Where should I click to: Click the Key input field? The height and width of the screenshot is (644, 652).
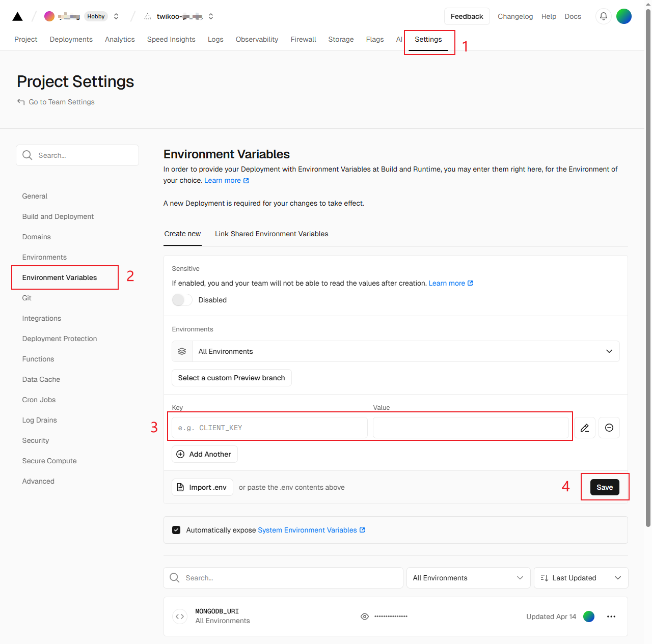269,428
